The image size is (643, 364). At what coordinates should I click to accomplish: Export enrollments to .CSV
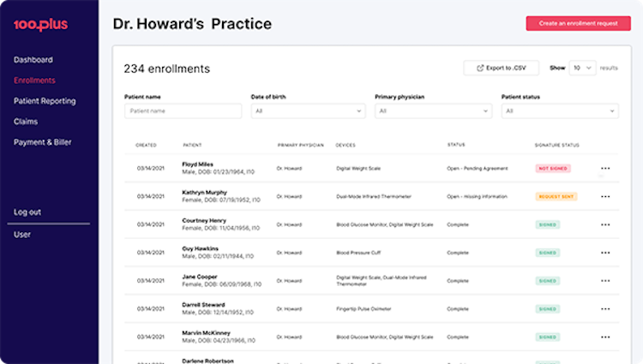pos(502,68)
